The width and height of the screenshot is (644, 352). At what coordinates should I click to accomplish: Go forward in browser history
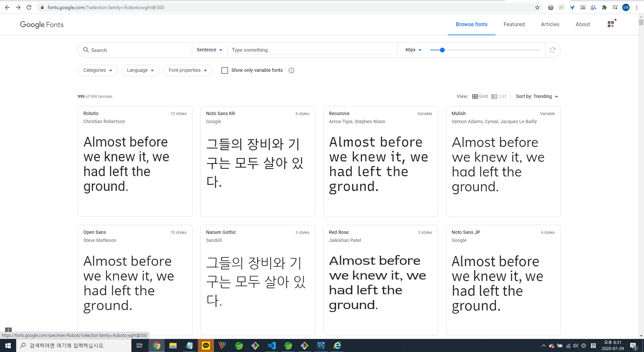(x=18, y=7)
